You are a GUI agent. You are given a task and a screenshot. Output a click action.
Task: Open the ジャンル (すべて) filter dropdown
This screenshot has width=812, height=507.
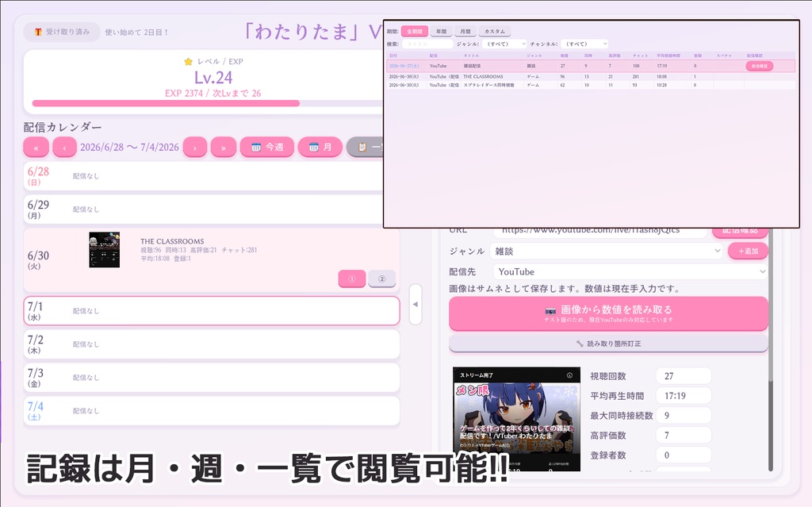point(504,44)
